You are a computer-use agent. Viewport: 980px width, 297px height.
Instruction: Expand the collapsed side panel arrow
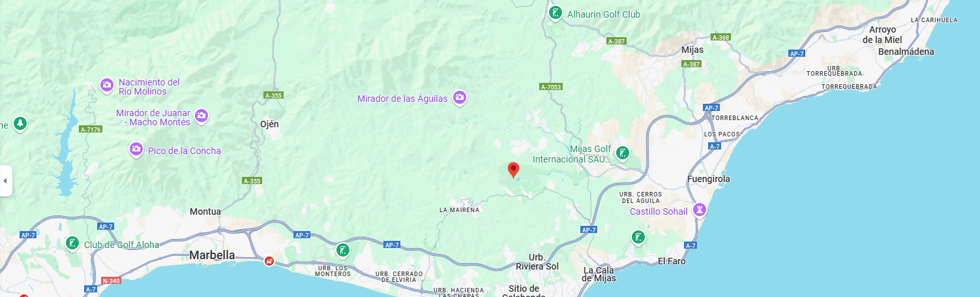(5, 181)
